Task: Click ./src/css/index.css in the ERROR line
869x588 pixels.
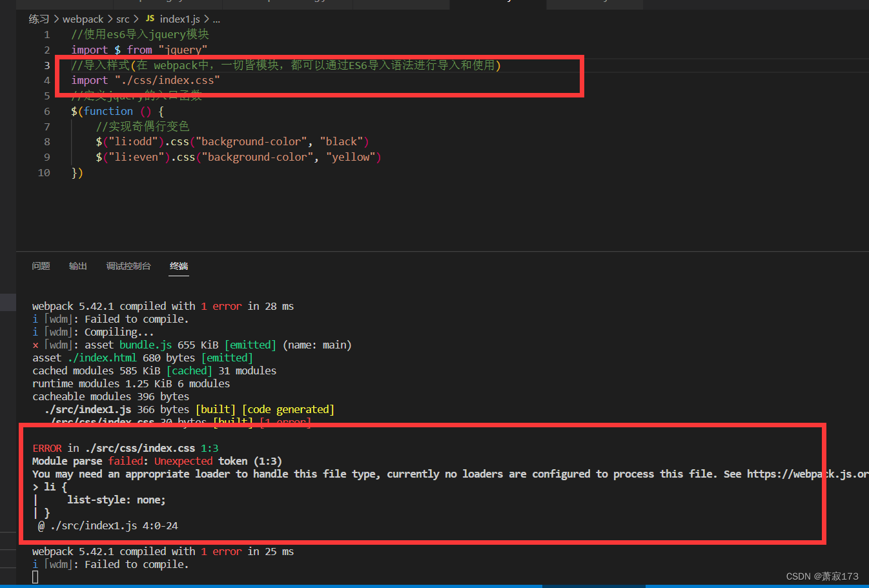Action: 140,448
